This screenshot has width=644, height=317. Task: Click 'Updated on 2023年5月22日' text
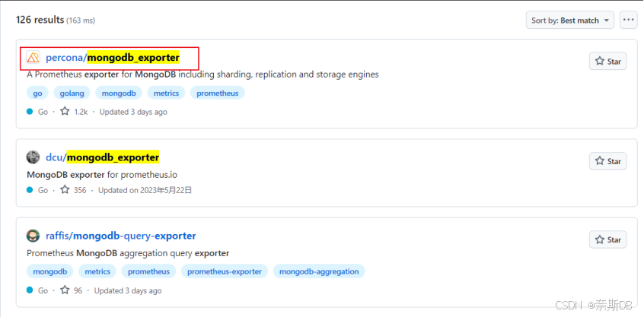pyautogui.click(x=145, y=190)
